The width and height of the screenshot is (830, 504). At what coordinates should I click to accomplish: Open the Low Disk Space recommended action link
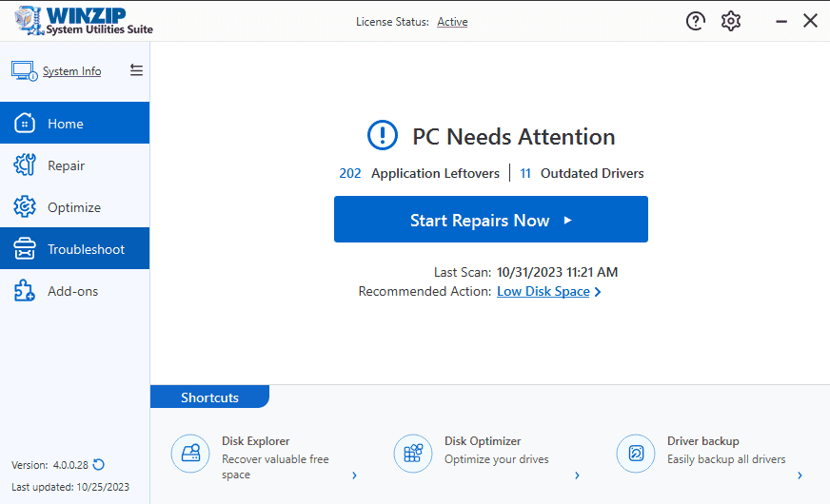(543, 291)
